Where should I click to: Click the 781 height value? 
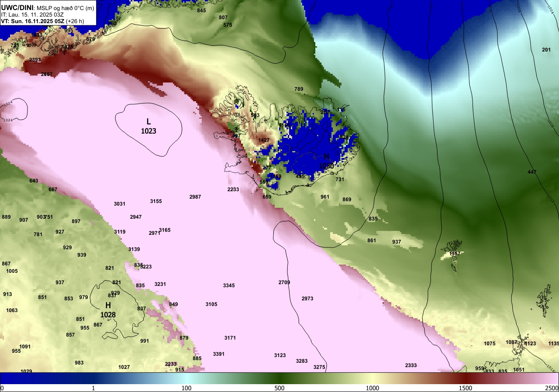[x=38, y=234]
